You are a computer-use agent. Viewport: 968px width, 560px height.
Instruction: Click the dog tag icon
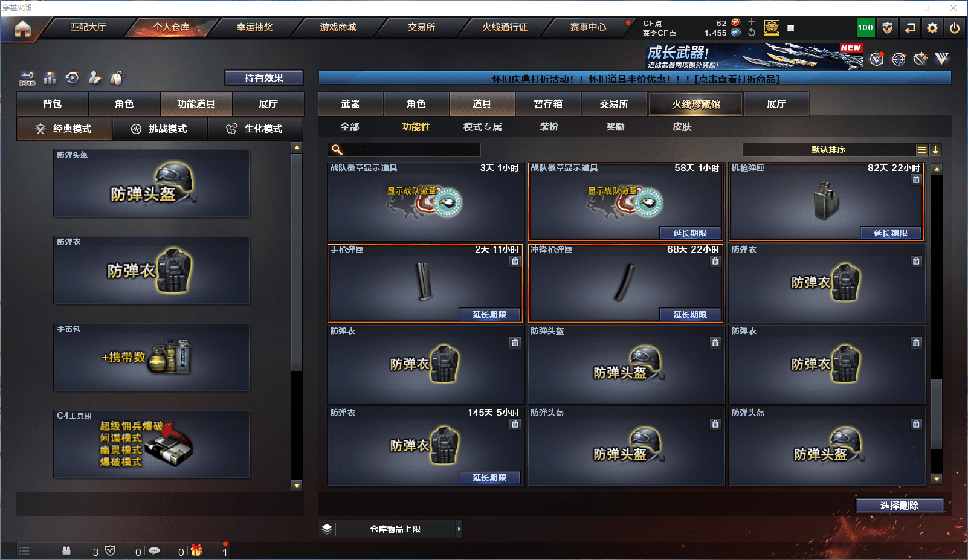117,78
